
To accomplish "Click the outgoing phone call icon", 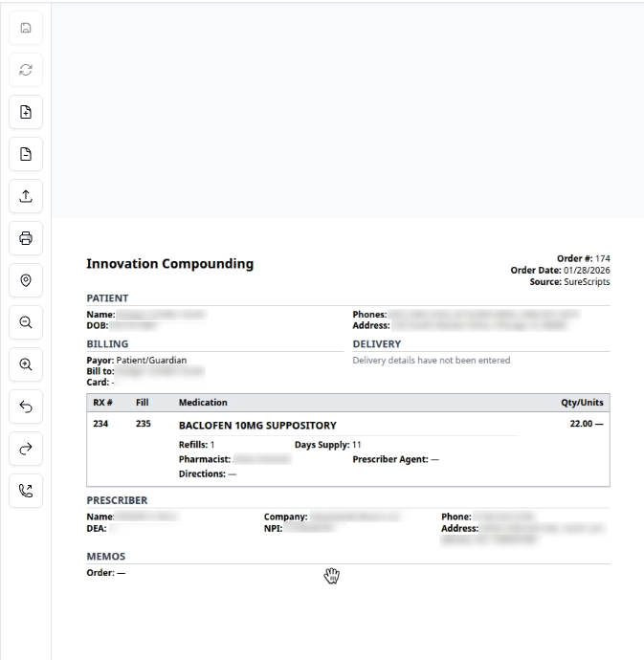I will (x=26, y=491).
